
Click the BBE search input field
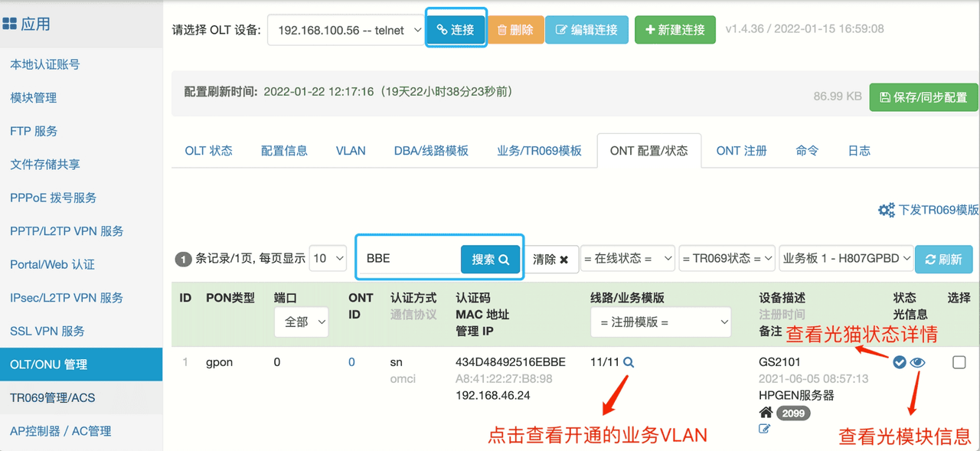click(x=410, y=259)
